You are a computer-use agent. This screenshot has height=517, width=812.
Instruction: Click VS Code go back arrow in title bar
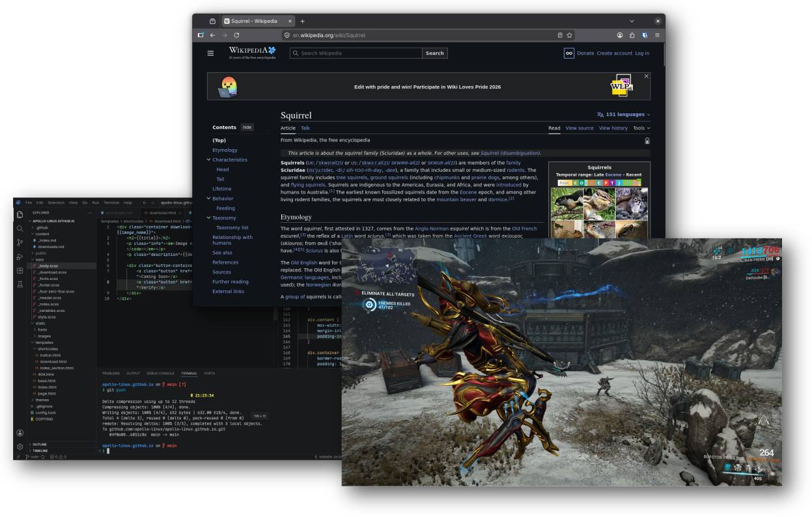(x=145, y=203)
